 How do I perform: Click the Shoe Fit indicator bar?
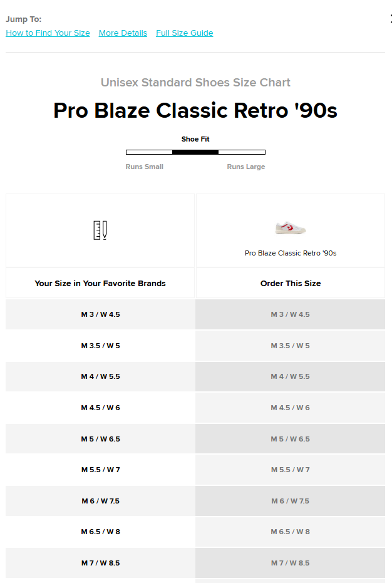(195, 152)
